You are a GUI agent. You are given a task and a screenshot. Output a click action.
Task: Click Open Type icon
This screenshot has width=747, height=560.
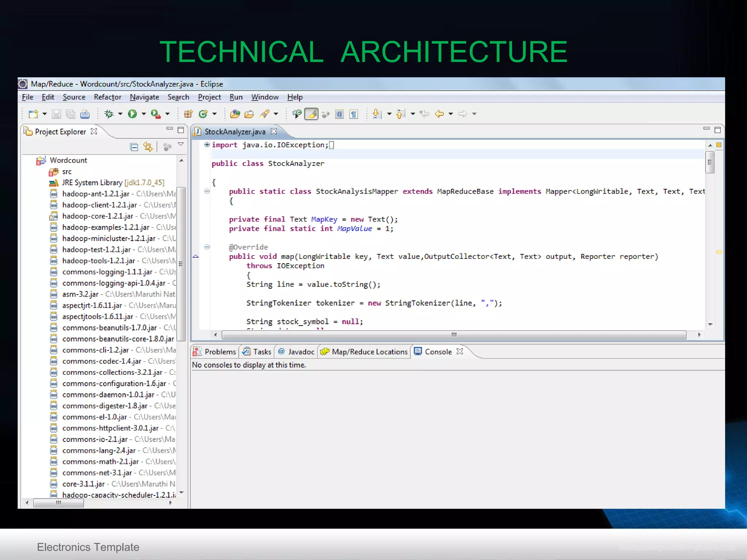(235, 114)
